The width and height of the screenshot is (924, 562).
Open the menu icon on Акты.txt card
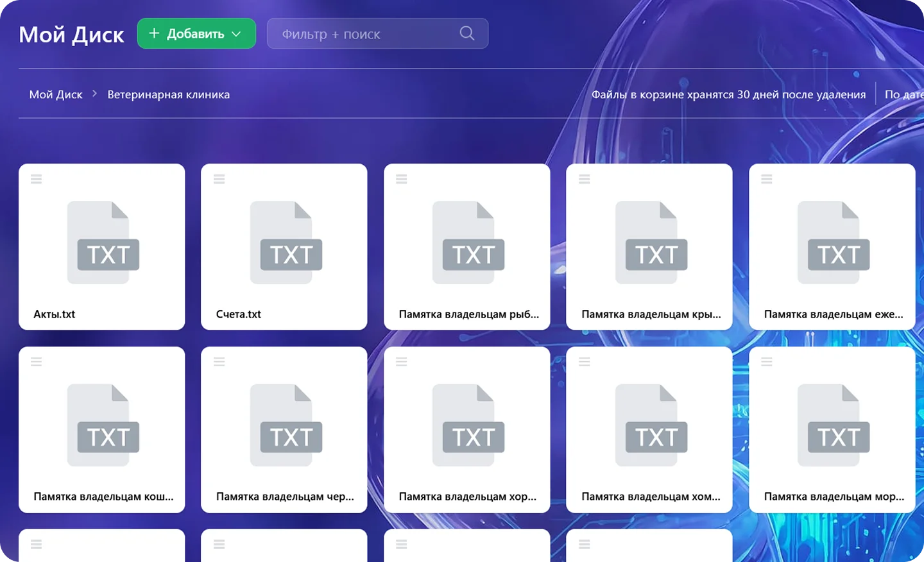pyautogui.click(x=37, y=179)
